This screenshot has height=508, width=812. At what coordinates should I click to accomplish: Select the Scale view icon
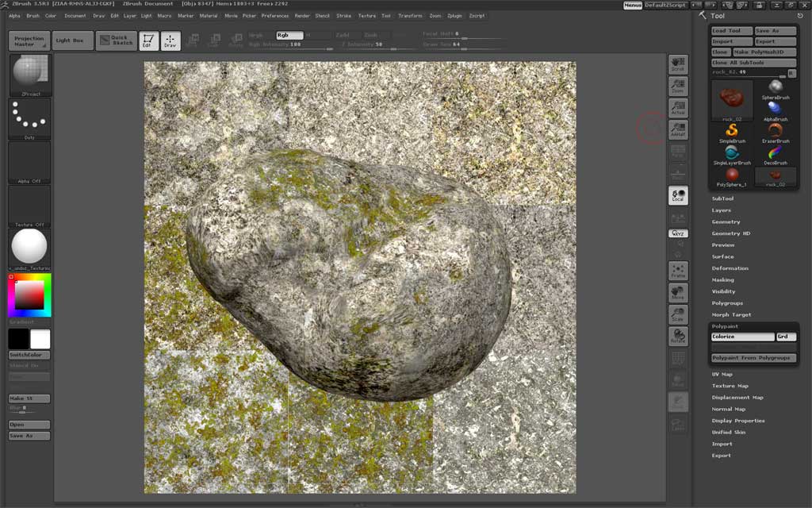pyautogui.click(x=678, y=314)
